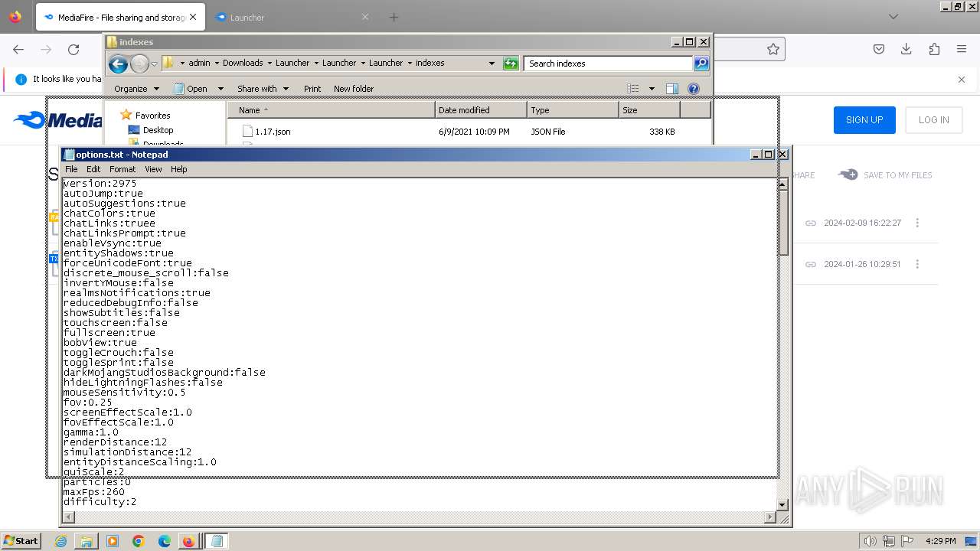The image size is (980, 551).
Task: Open the View menu in Notepad
Action: pyautogui.click(x=153, y=169)
